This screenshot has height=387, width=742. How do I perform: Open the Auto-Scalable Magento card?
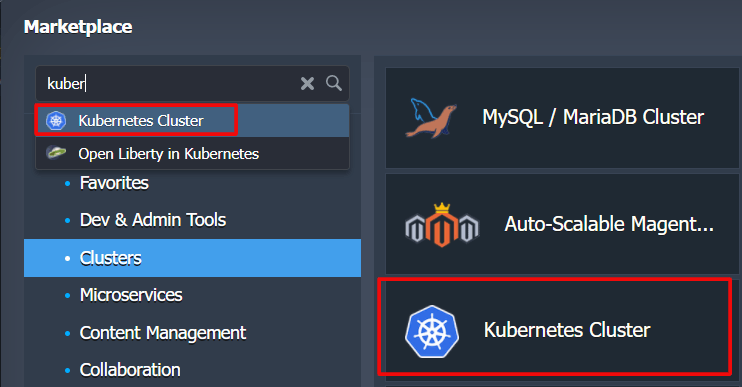562,224
